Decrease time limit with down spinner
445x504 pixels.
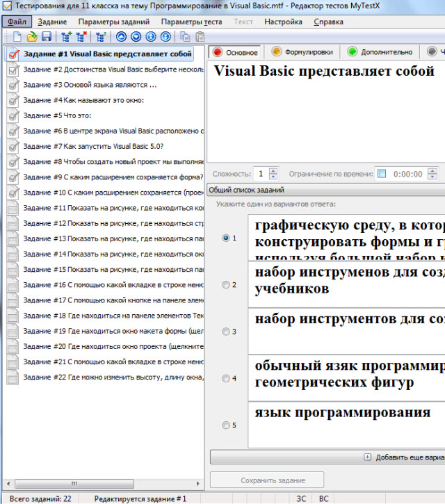[432, 177]
